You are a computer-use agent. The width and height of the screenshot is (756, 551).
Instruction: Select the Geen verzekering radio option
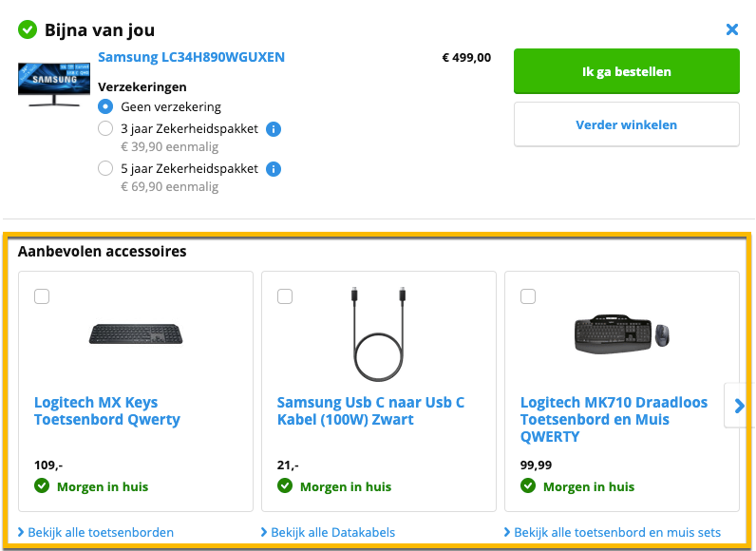(x=105, y=106)
